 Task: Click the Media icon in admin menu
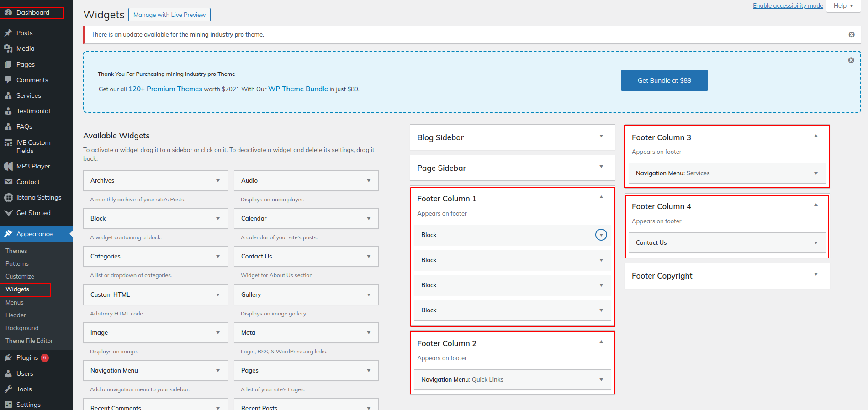[8, 48]
